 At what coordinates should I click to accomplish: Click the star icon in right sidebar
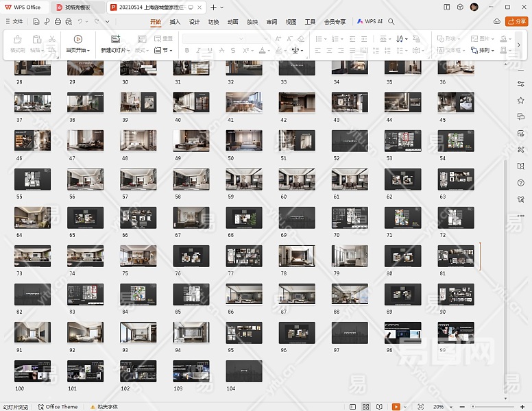point(521,100)
